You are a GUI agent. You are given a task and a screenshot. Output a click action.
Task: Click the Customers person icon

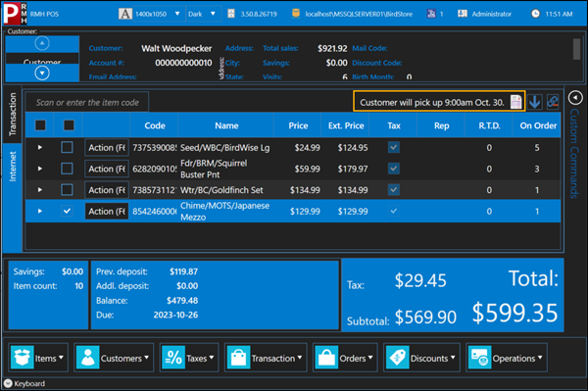(88, 358)
